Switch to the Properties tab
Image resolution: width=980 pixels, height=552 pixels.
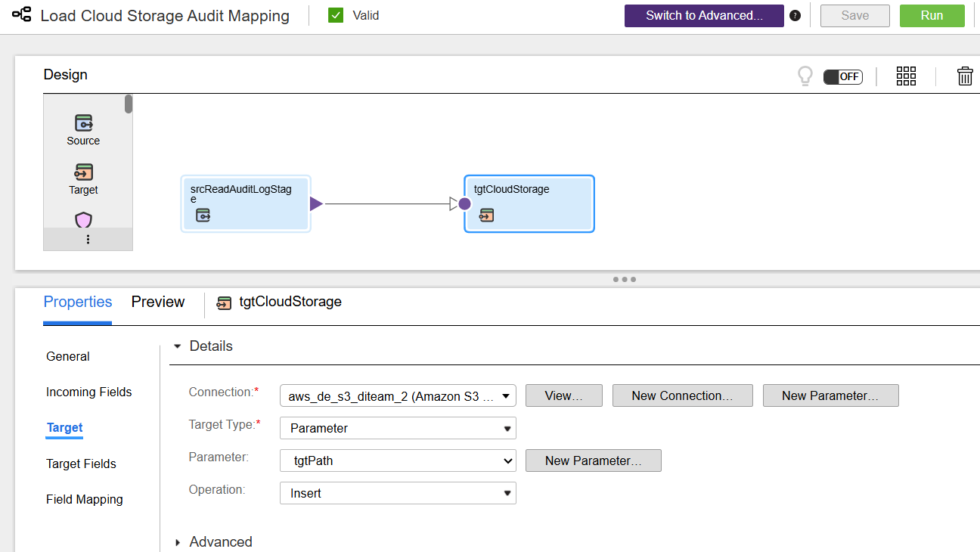tap(78, 302)
